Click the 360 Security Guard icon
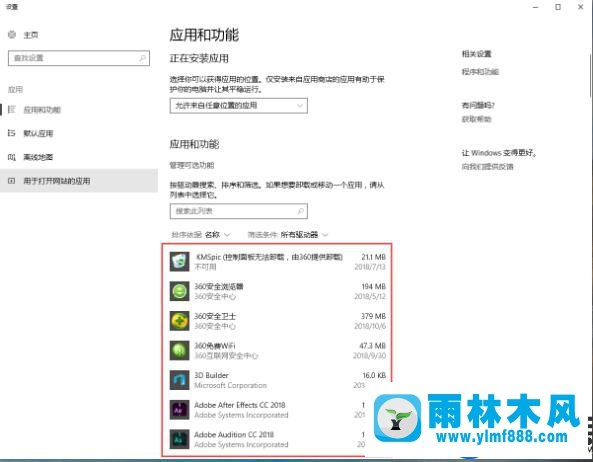Image resolution: width=593 pixels, height=462 pixels. point(179,321)
